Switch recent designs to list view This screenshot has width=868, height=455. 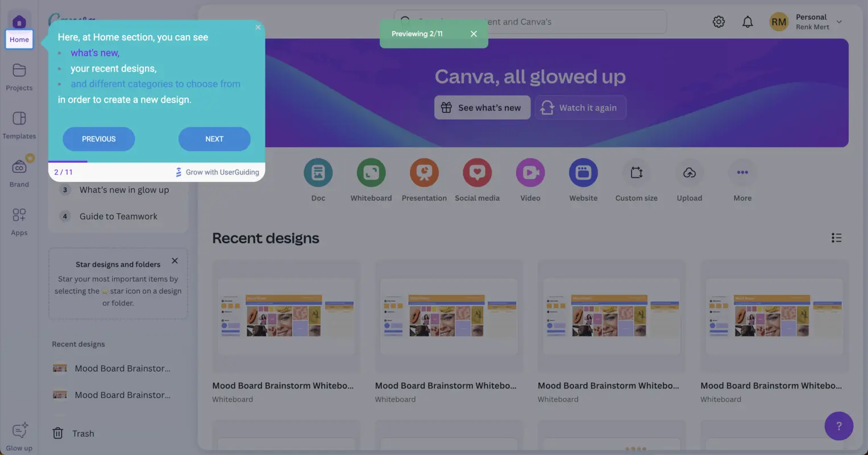click(x=836, y=238)
